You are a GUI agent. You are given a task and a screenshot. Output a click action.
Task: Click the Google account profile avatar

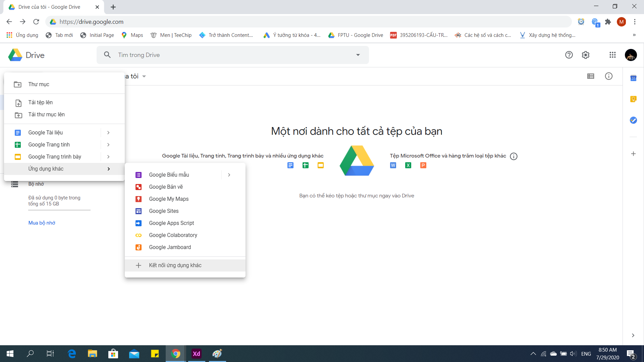pos(631,55)
